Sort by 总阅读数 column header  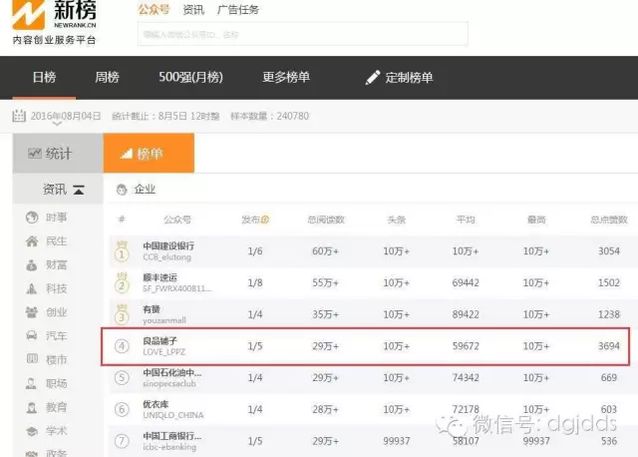click(326, 220)
